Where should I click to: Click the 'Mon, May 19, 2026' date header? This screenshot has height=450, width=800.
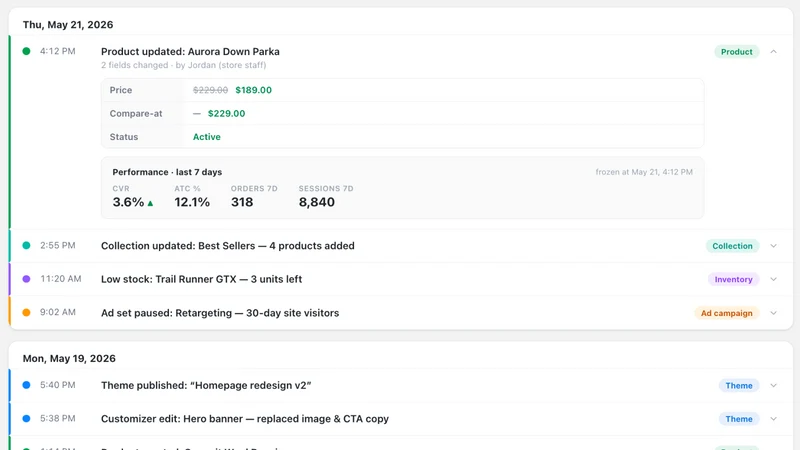(69, 358)
